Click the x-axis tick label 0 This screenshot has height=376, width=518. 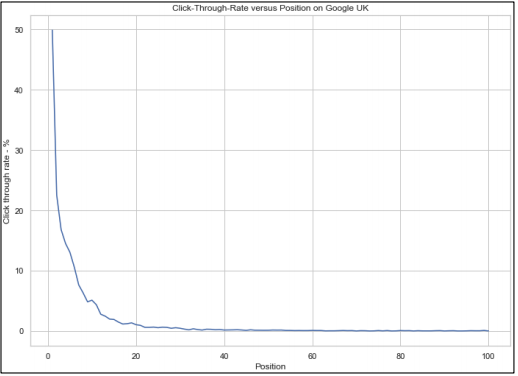click(x=48, y=356)
